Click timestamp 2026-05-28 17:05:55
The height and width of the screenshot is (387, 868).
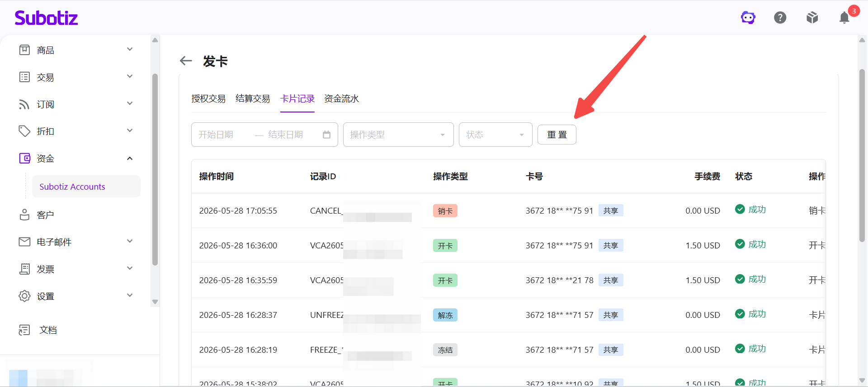[x=238, y=210]
